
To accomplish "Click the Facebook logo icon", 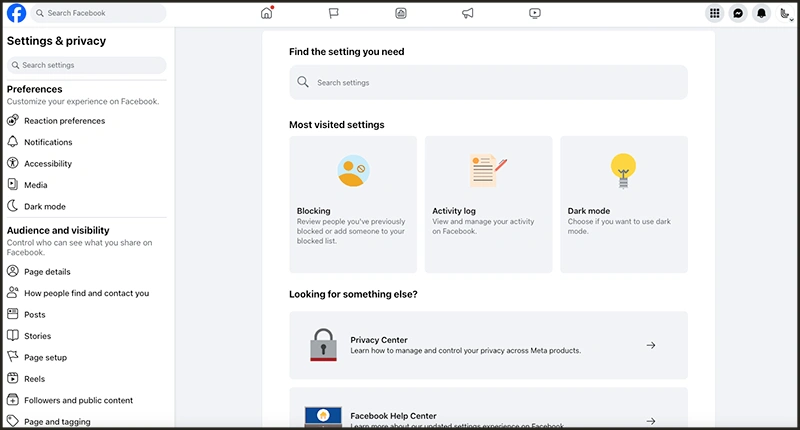I will coord(17,13).
